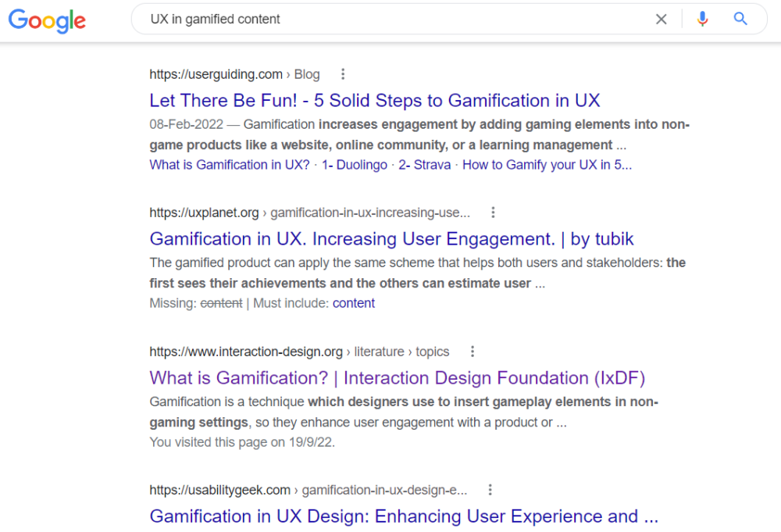Click the magnifying glass search icon
This screenshot has height=532, width=781.
pos(740,18)
